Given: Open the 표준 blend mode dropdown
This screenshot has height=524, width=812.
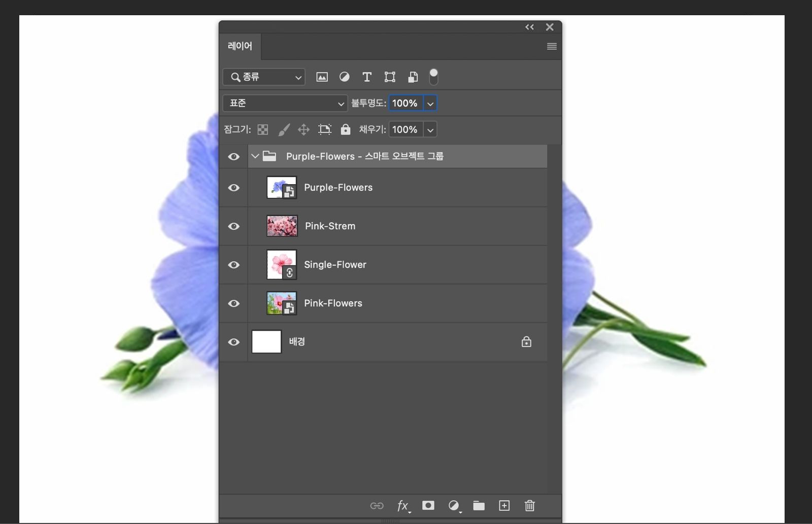Looking at the screenshot, I should (x=285, y=103).
